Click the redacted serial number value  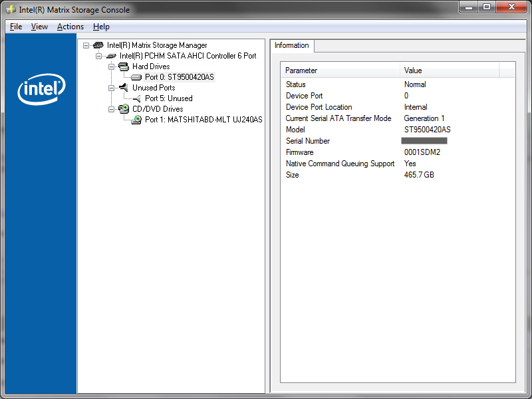pos(424,141)
